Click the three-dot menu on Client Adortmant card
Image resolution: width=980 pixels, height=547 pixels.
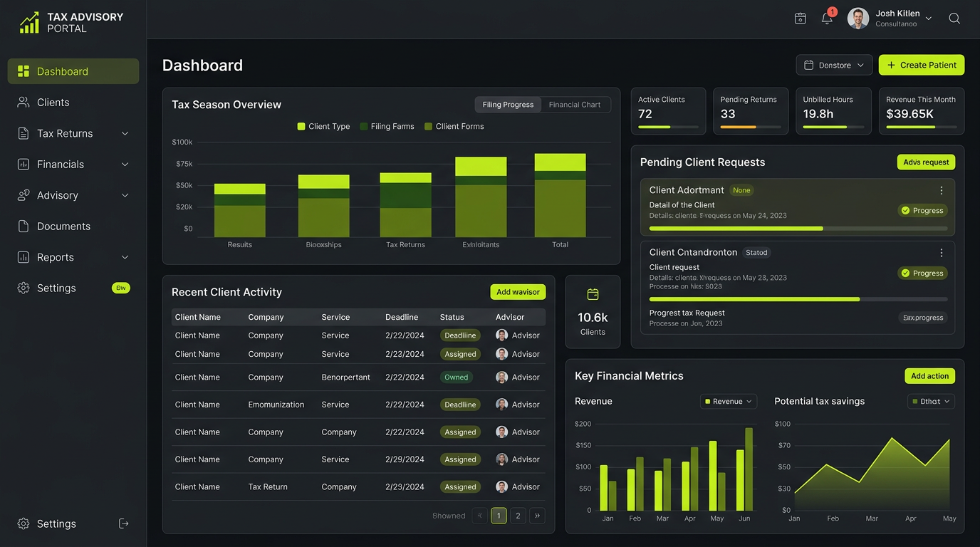[941, 190]
